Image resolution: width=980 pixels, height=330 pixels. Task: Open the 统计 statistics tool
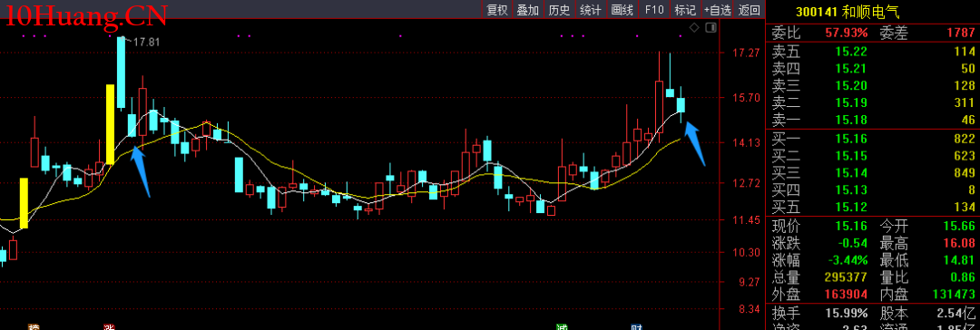click(591, 10)
